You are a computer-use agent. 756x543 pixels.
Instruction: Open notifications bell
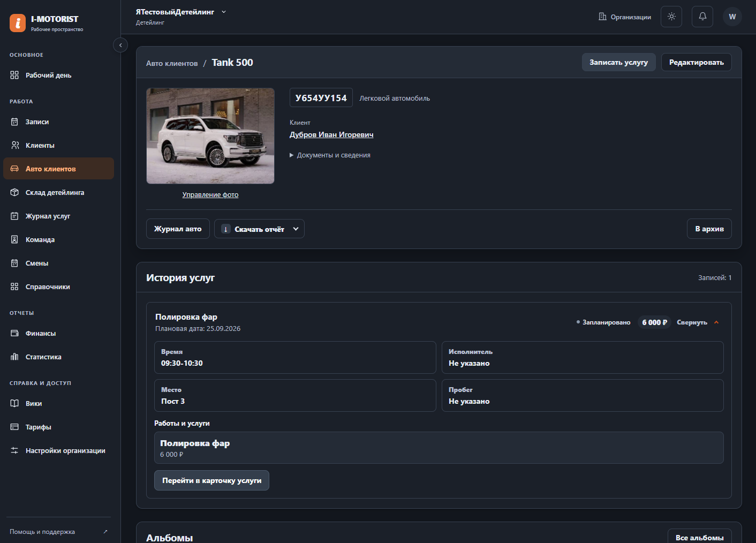point(702,17)
